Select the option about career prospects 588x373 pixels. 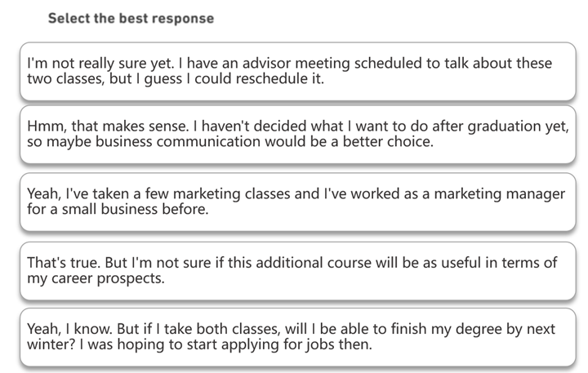pos(298,271)
